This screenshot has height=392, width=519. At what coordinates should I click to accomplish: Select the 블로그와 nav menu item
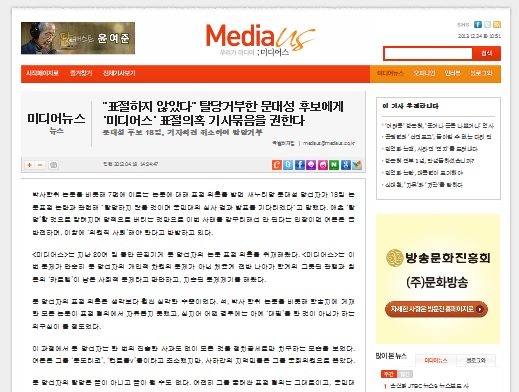coord(481,73)
